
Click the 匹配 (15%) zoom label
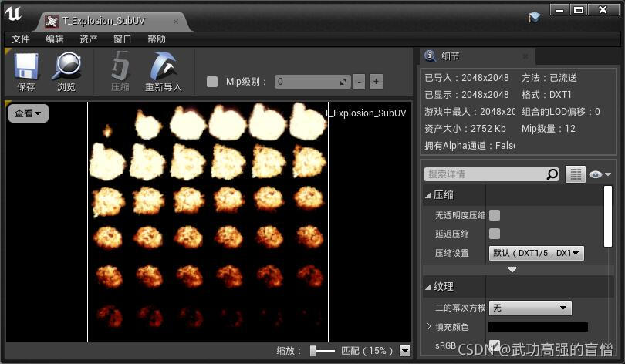coord(367,351)
